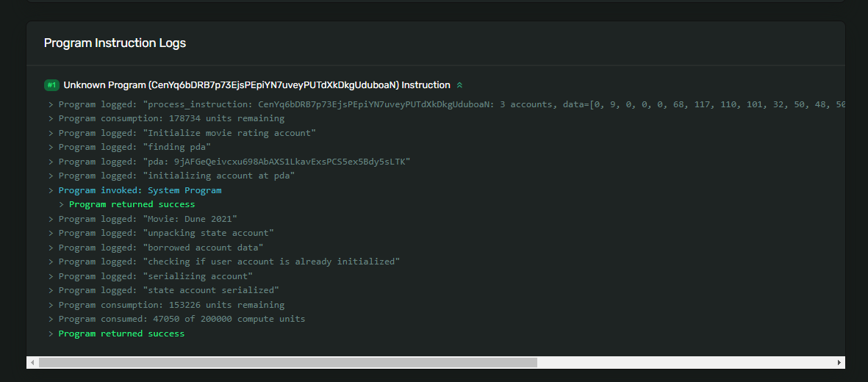
Task: Click the Unknown Program instruction title
Action: coord(257,85)
